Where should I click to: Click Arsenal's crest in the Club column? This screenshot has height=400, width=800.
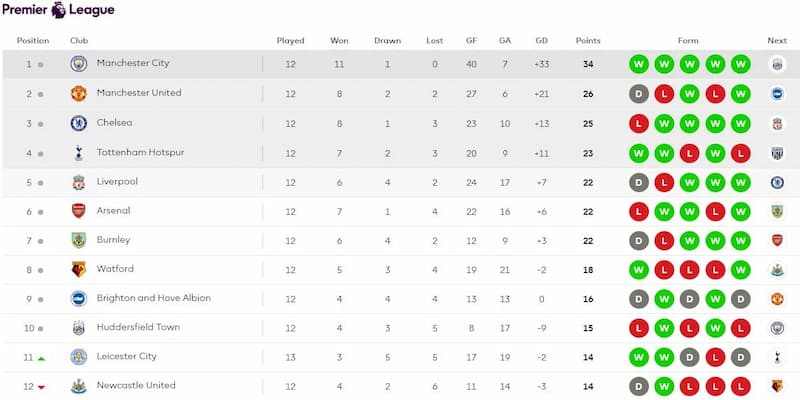point(79,211)
